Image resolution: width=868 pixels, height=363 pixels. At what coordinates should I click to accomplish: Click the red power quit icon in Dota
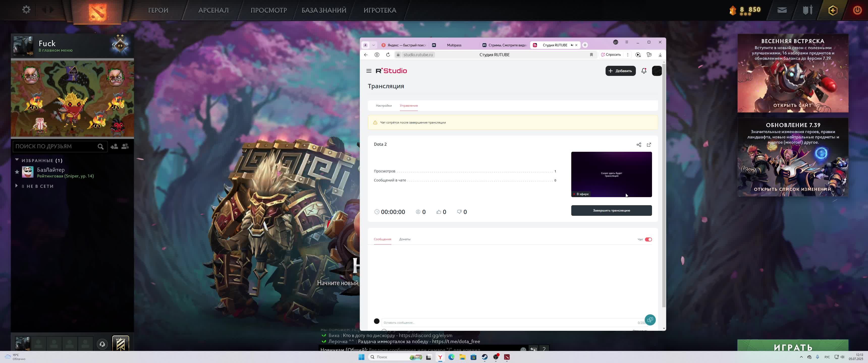coord(857,10)
